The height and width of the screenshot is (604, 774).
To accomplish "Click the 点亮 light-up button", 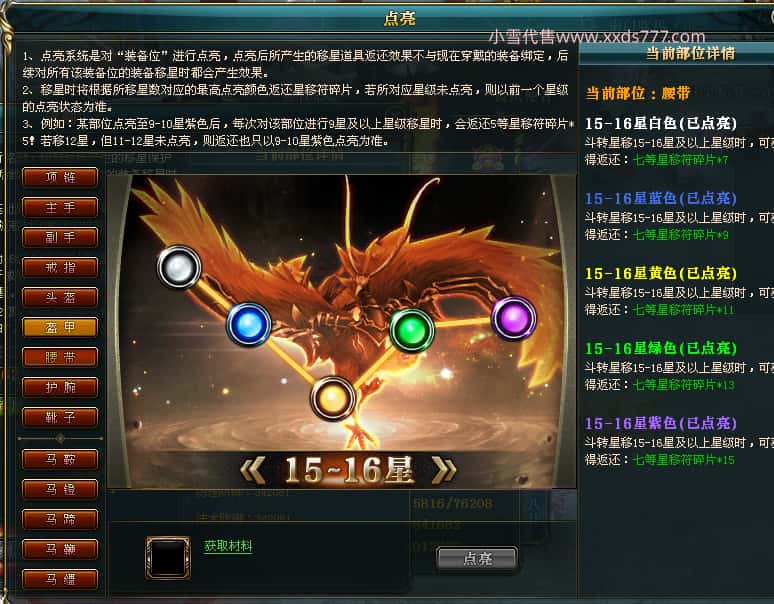I will pyautogui.click(x=477, y=559).
